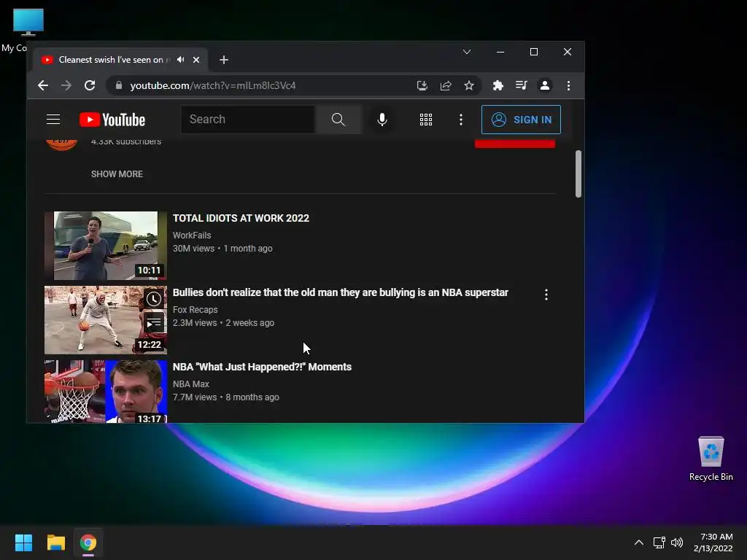Open the TOTAL IDIOTS AT WORK thumbnail
The image size is (747, 560).
pyautogui.click(x=106, y=246)
